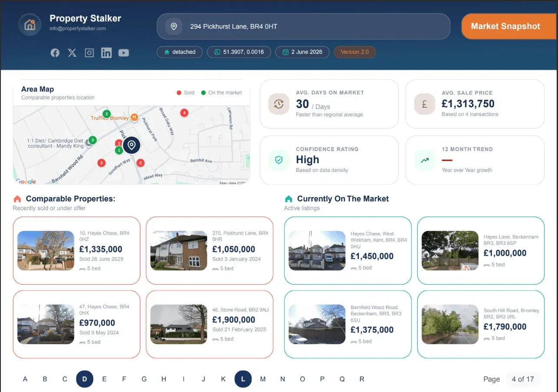
Task: Click the pound icon for Avg. Sale Price
Action: point(425,104)
